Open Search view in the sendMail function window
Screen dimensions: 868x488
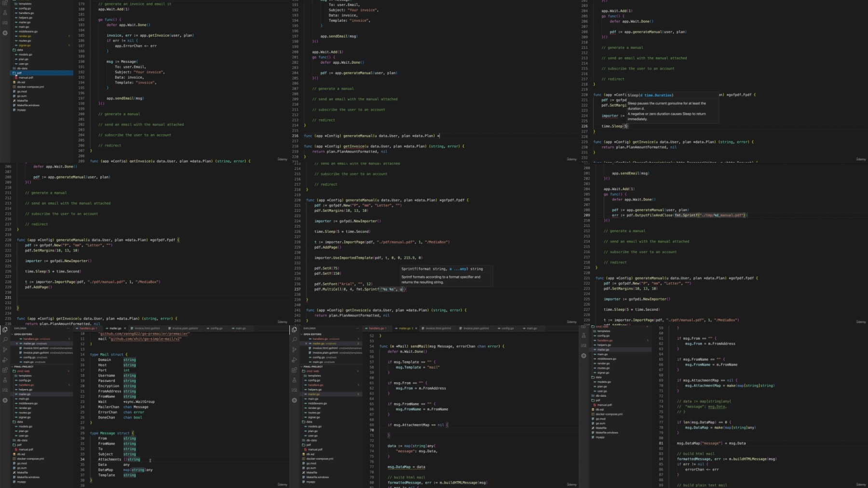(x=294, y=339)
